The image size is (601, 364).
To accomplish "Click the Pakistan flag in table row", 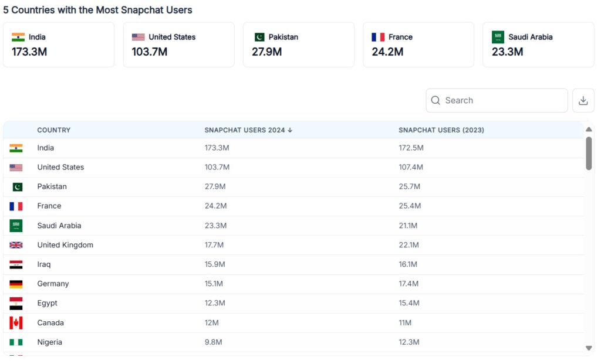I will [x=17, y=187].
